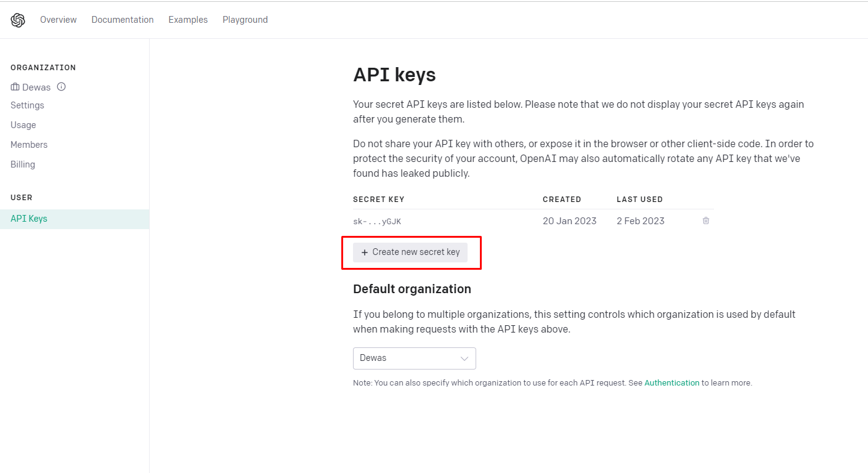This screenshot has width=868, height=473.
Task: View the Usage page in sidebar
Action: (x=23, y=125)
